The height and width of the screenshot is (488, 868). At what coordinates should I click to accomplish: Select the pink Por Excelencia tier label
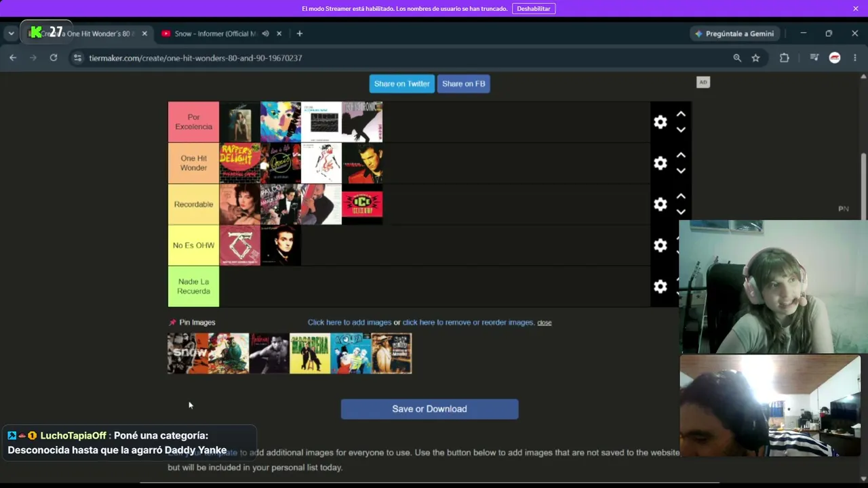point(193,122)
